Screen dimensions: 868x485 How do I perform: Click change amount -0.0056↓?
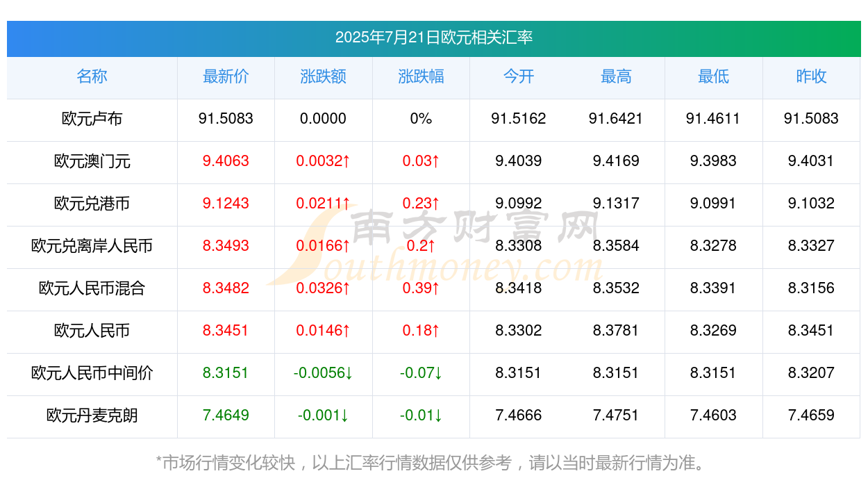[x=323, y=373]
